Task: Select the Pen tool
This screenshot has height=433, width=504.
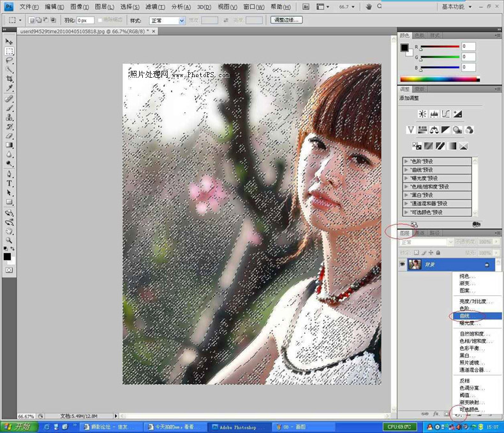Action: tap(9, 175)
